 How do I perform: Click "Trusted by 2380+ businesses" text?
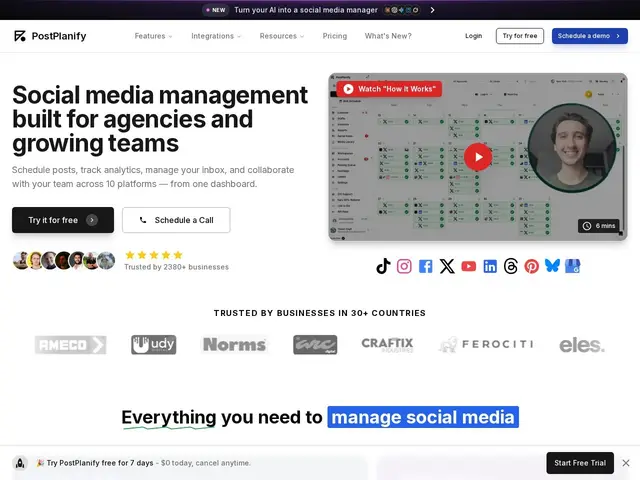coord(176,267)
